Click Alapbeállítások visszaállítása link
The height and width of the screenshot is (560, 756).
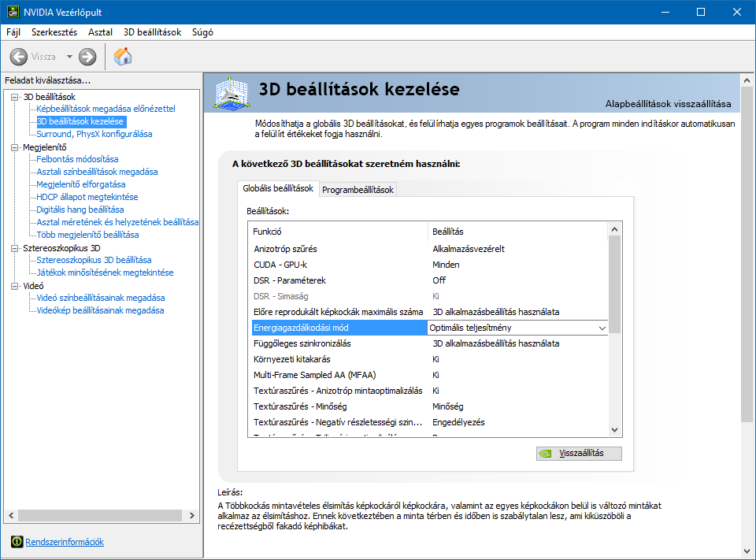click(x=668, y=104)
